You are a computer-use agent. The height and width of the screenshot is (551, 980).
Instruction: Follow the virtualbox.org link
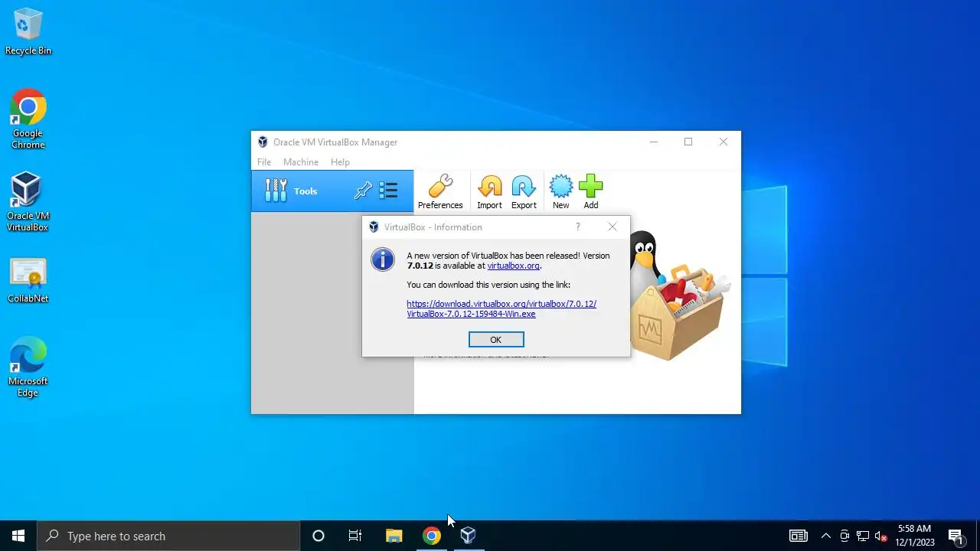click(513, 266)
